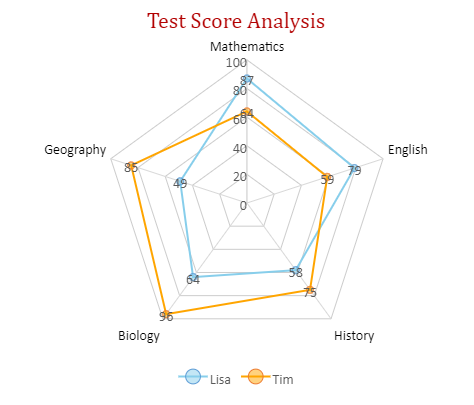Image resolution: width=474 pixels, height=405 pixels.
Task: Select Lisa's Biology data point 64
Action: pyautogui.click(x=193, y=276)
